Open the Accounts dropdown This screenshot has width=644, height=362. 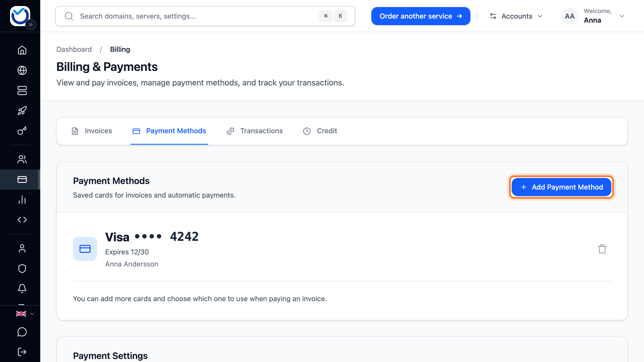[516, 16]
